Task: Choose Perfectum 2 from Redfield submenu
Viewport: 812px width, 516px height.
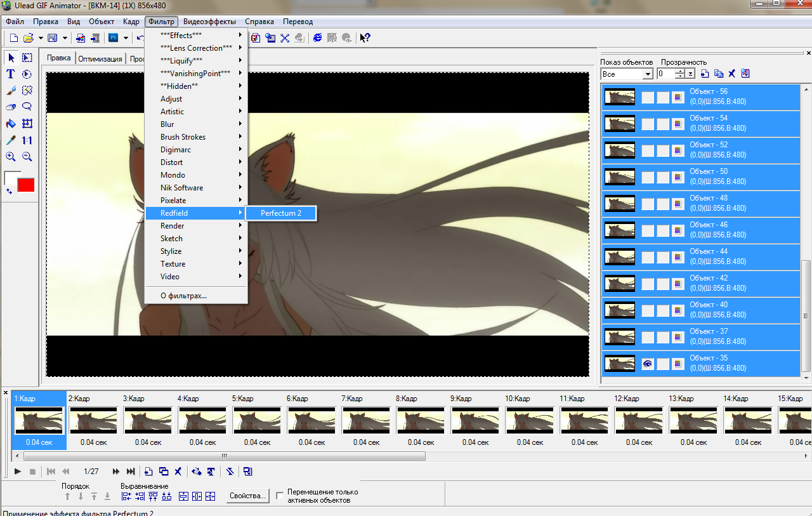Action: 281,213
